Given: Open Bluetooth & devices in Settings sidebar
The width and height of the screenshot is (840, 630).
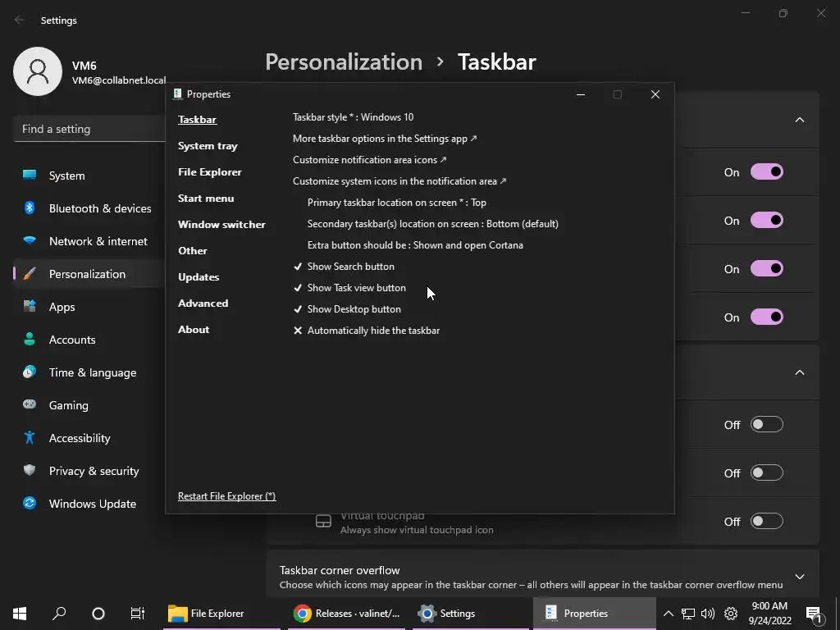Looking at the screenshot, I should point(89,208).
